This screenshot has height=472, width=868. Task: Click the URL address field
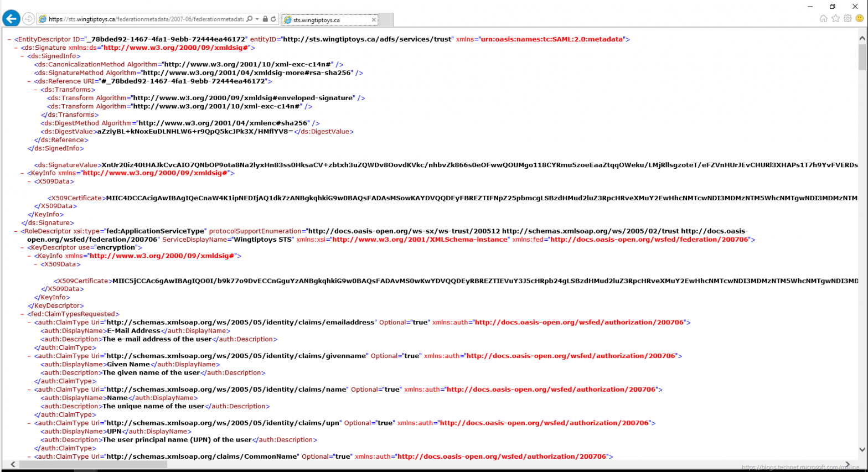(145, 19)
